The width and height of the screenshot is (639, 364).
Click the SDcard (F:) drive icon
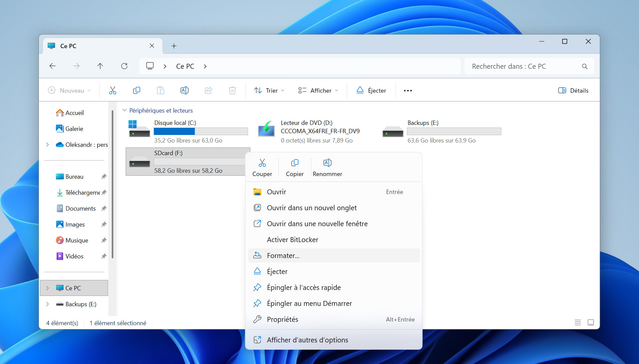pos(140,162)
